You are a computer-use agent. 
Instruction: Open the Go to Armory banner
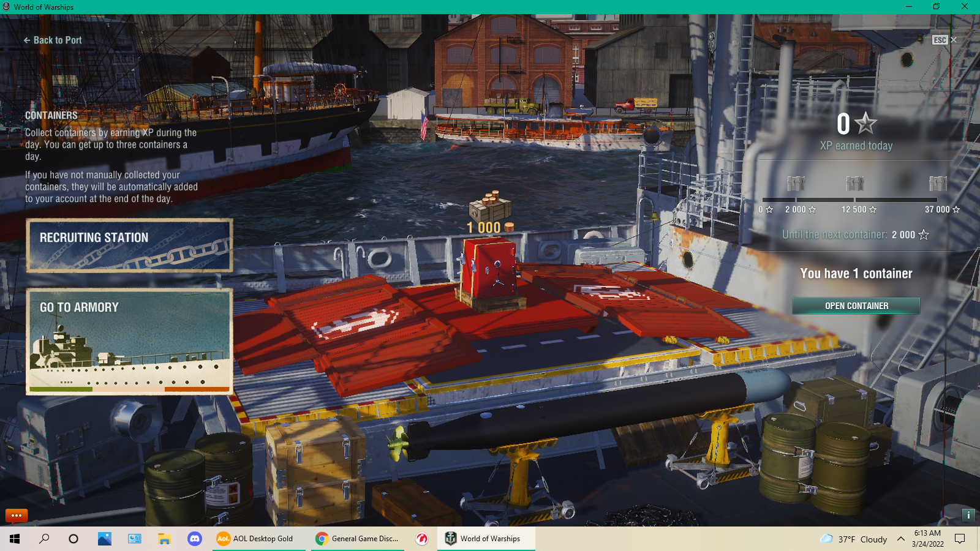click(129, 342)
